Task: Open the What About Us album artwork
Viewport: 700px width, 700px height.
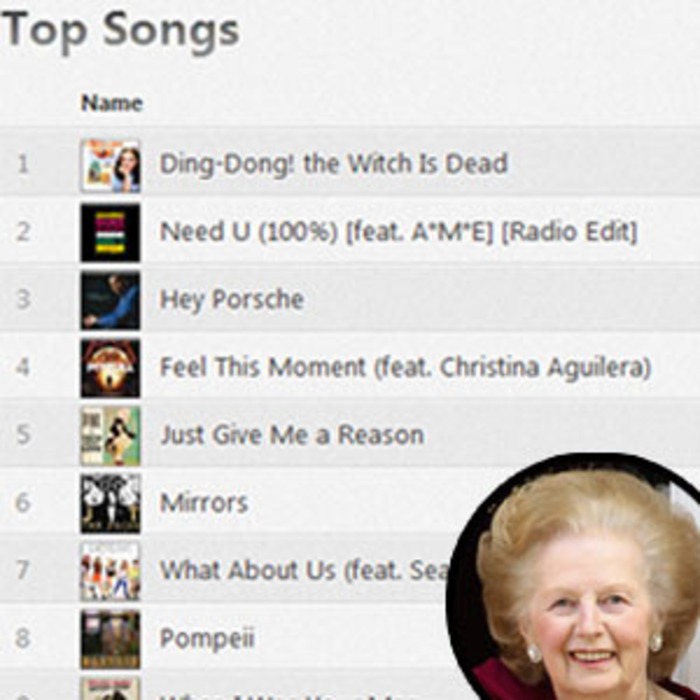Action: [x=110, y=571]
